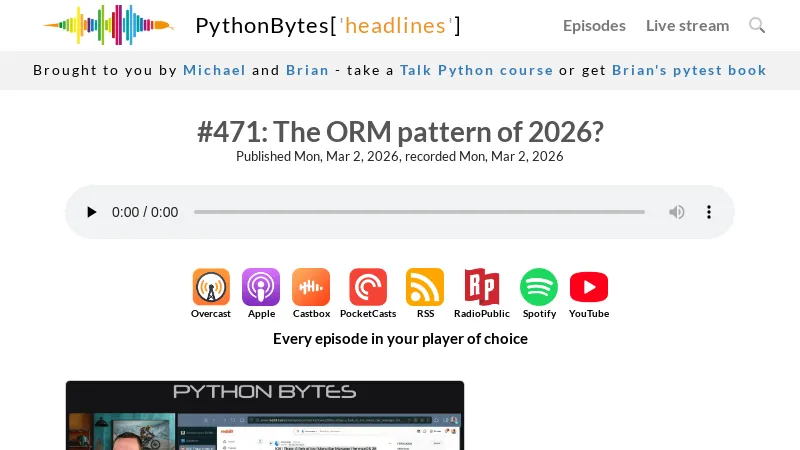Play the episode audio
Viewport: 800px width, 450px height.
tap(92, 212)
